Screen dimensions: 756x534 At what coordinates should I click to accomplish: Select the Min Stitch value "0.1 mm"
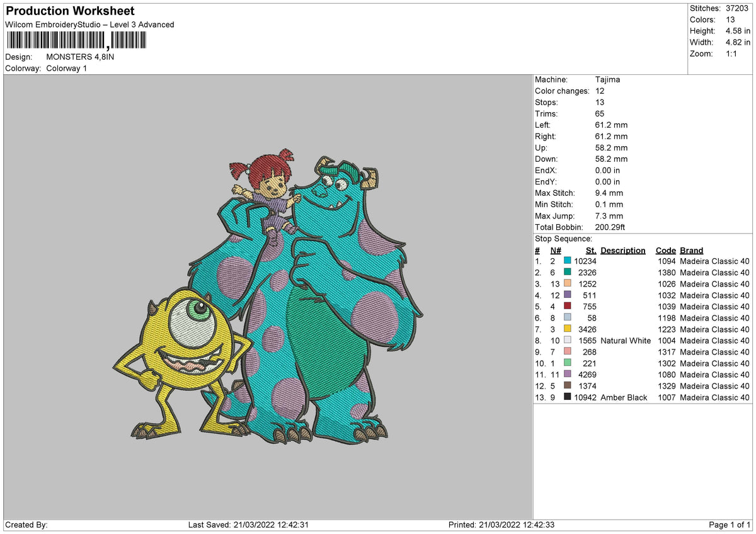609,204
